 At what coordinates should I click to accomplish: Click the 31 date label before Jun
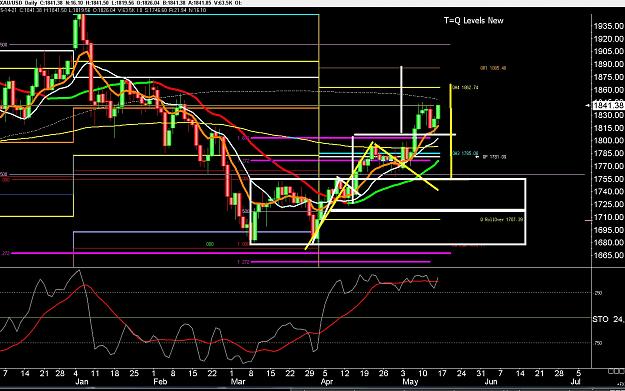point(481,373)
